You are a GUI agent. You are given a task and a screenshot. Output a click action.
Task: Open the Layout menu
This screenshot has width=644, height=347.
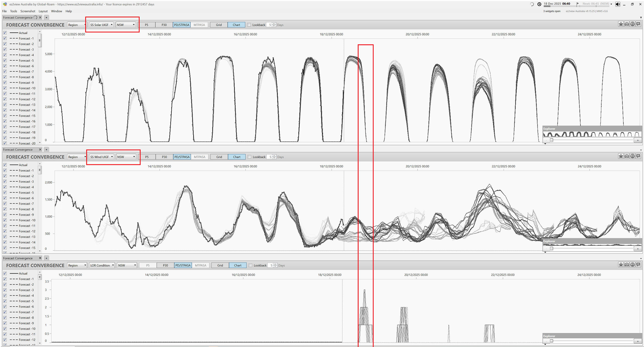click(43, 11)
